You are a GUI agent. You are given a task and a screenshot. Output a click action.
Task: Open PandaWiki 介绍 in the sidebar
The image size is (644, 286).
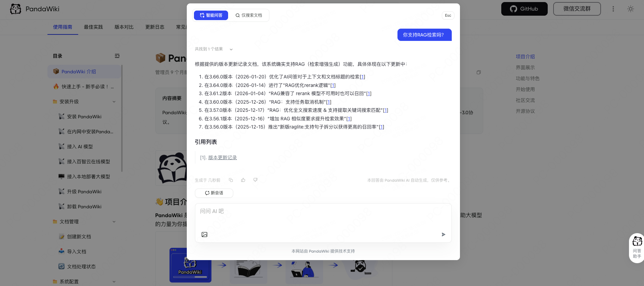84,72
